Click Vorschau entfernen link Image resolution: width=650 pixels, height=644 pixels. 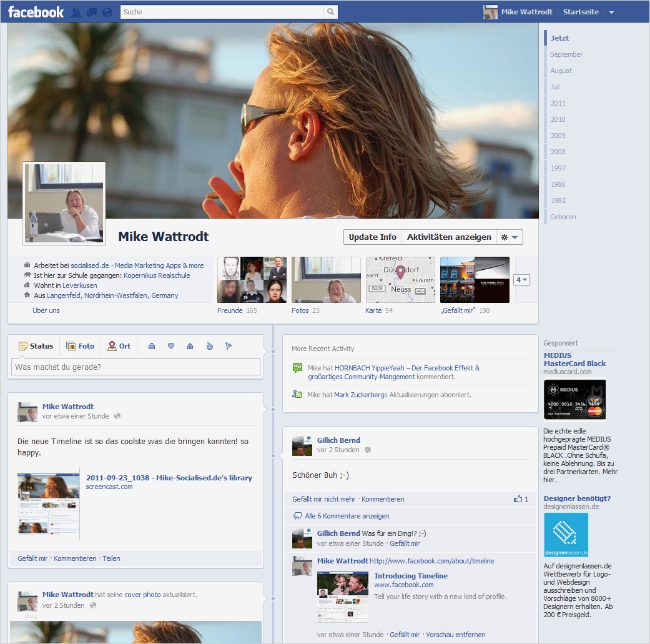point(456,635)
